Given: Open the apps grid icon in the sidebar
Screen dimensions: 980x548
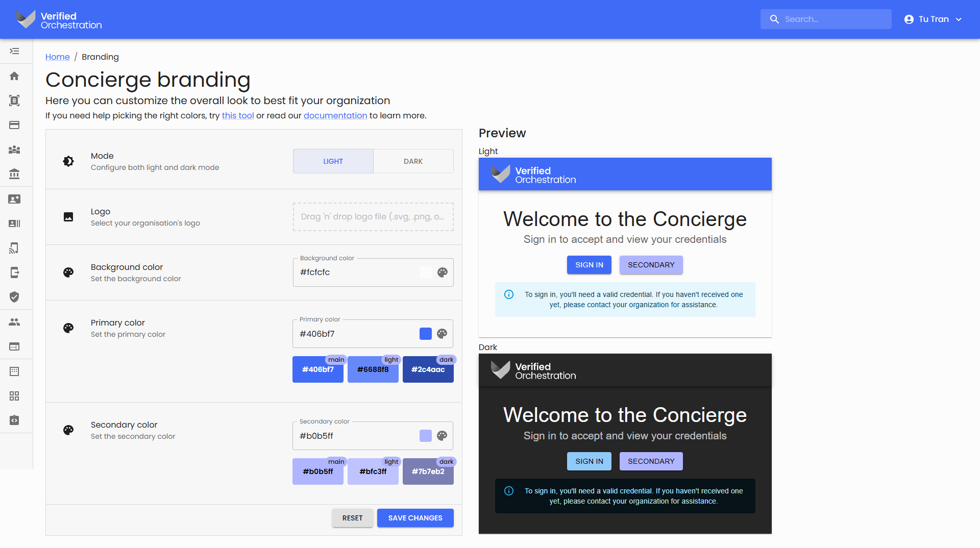Looking at the screenshot, I should (14, 396).
